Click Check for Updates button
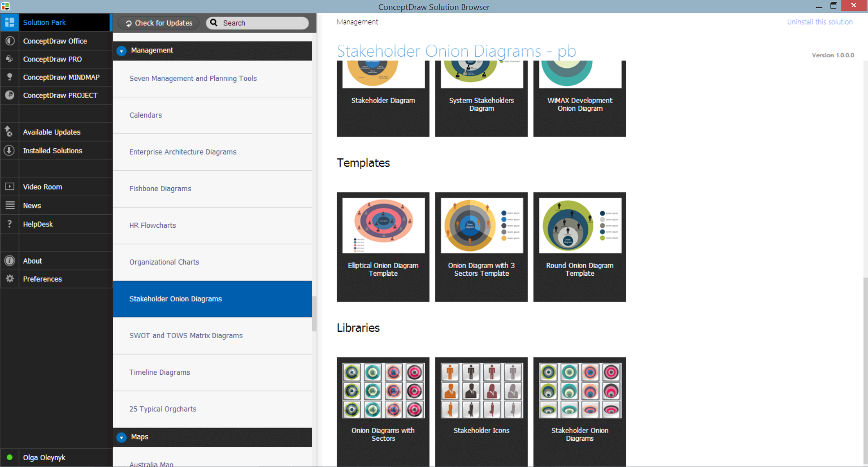The image size is (868, 467). 159,23
